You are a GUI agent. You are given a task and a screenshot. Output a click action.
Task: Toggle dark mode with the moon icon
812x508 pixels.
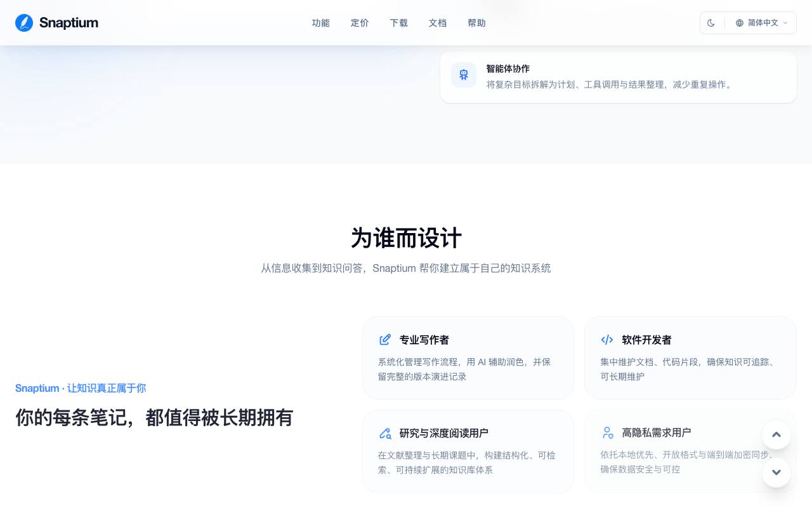[x=711, y=23]
